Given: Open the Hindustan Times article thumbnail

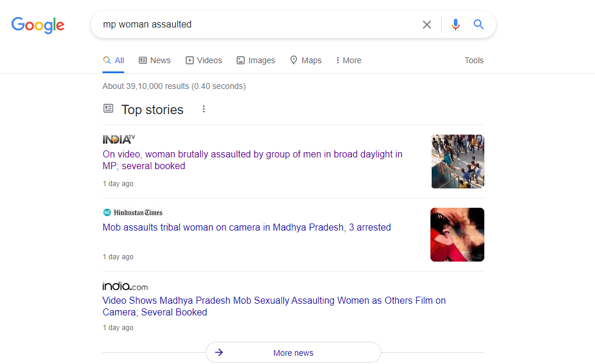Looking at the screenshot, I should click(x=457, y=235).
